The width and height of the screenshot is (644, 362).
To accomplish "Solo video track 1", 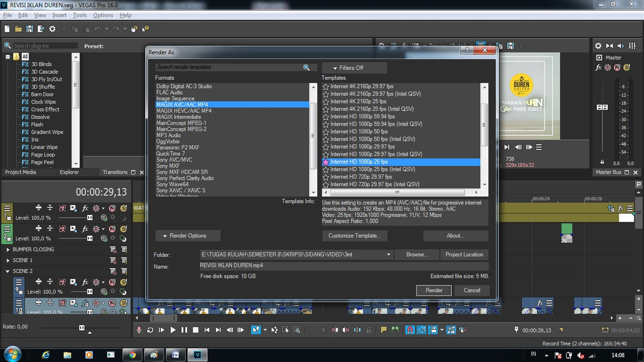I will 123,208.
